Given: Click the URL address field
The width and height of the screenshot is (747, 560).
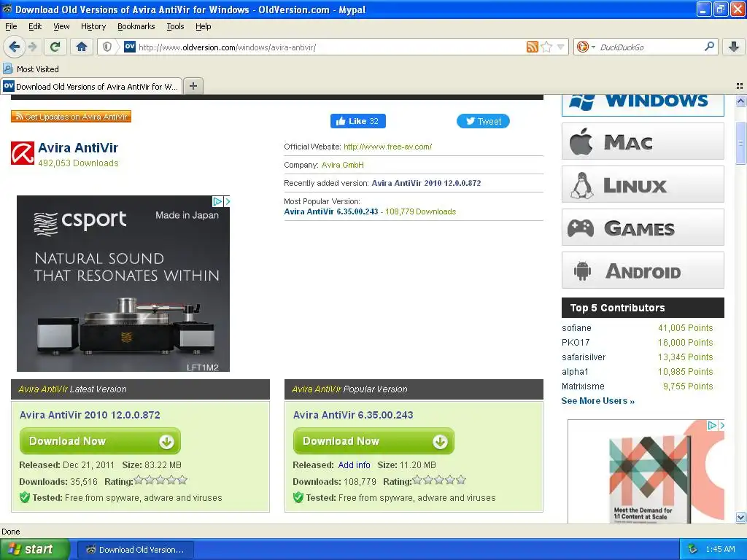Looking at the screenshot, I should coord(329,47).
